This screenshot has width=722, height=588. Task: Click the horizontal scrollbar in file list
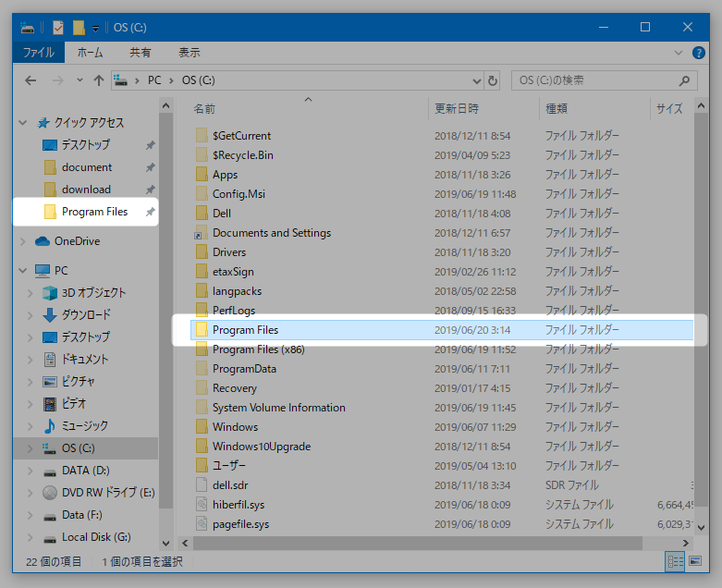pyautogui.click(x=418, y=543)
